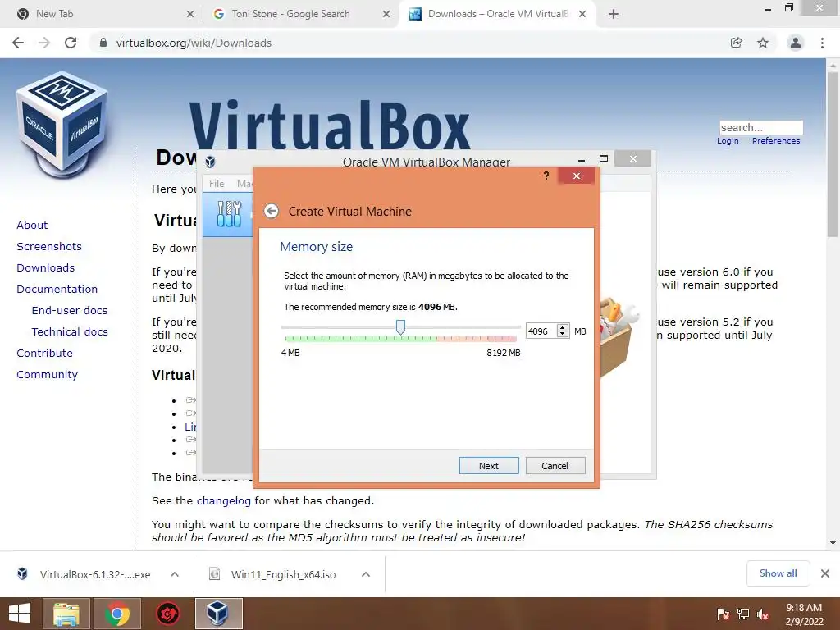Click Next in the memory size wizard
Screen dimensions: 840x630
489,466
